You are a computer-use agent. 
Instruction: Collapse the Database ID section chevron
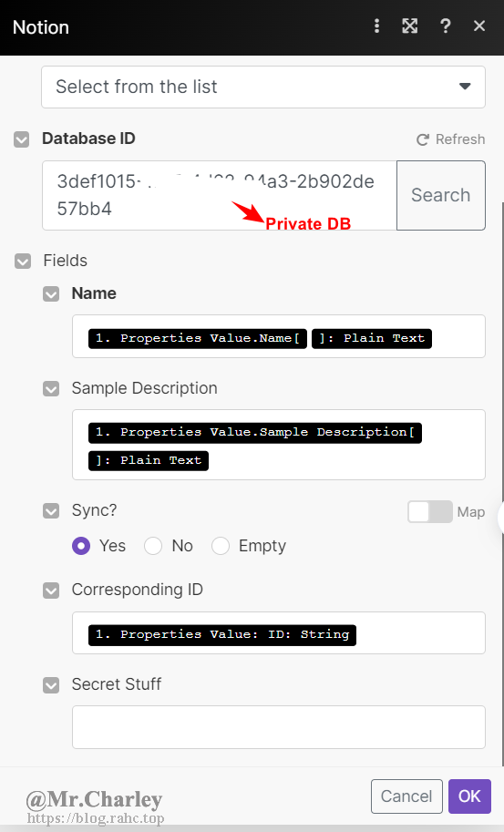pos(21,139)
